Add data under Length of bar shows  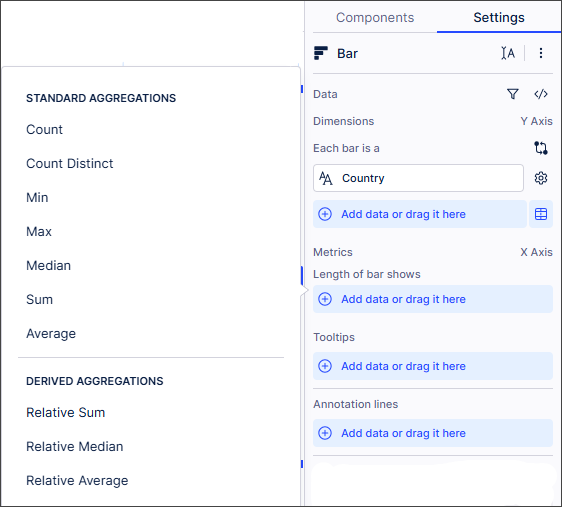pos(433,299)
